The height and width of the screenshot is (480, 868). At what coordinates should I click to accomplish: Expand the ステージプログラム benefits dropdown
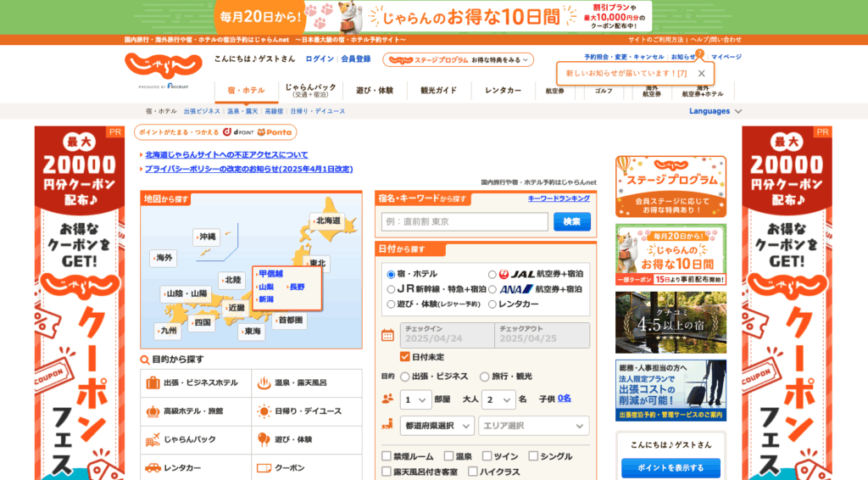[458, 60]
